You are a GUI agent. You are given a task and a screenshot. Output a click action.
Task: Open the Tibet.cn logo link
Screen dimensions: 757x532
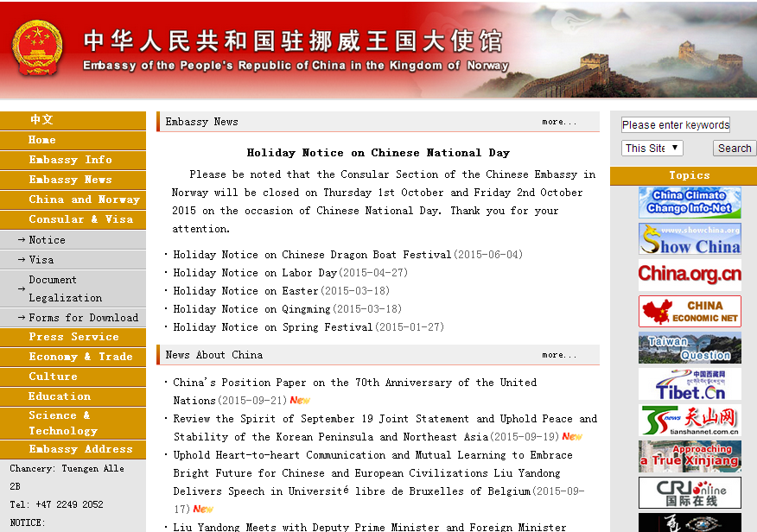coord(689,384)
